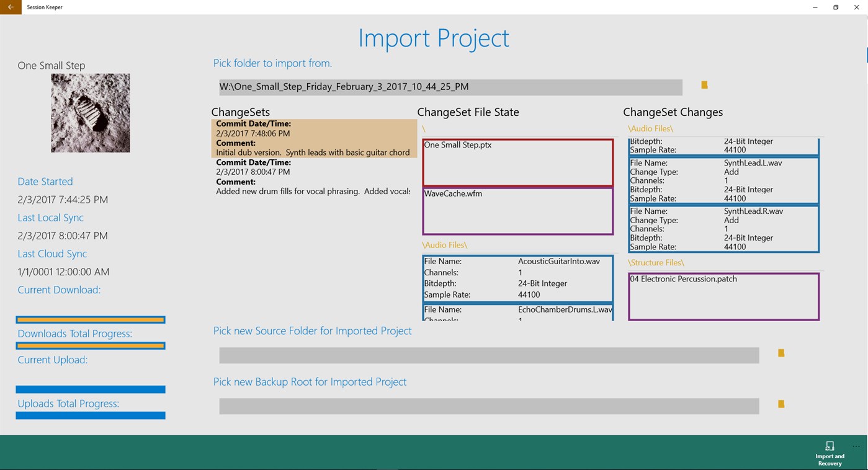Click the Last Cloud Sync label
868x470 pixels.
[52, 254]
